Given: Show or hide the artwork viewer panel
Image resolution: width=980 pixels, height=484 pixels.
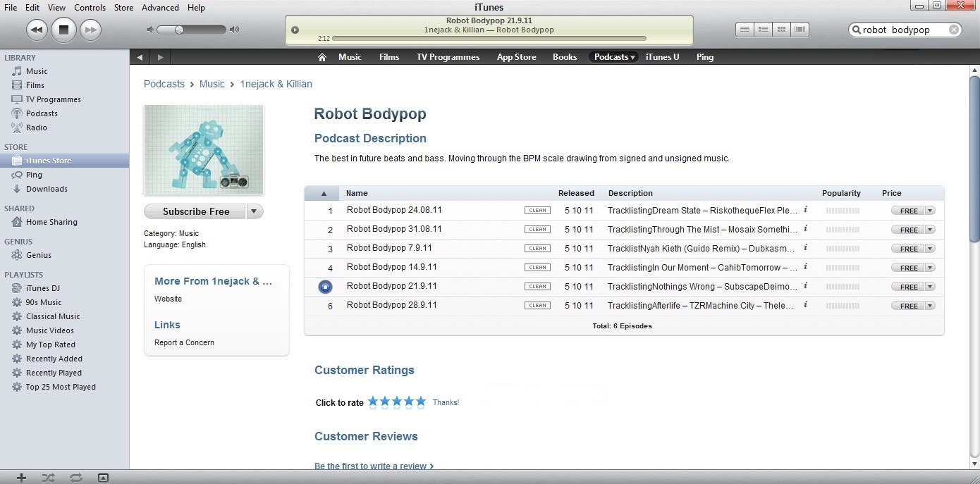Looking at the screenshot, I should [103, 477].
